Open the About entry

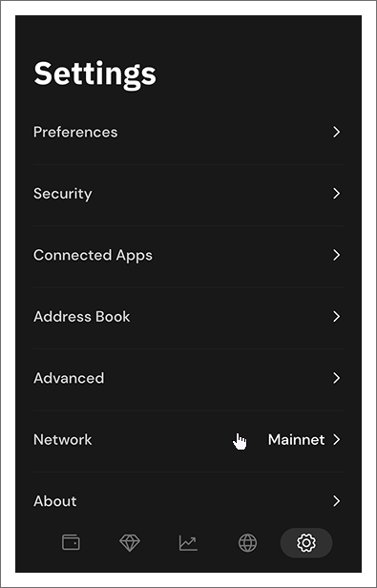point(188,501)
